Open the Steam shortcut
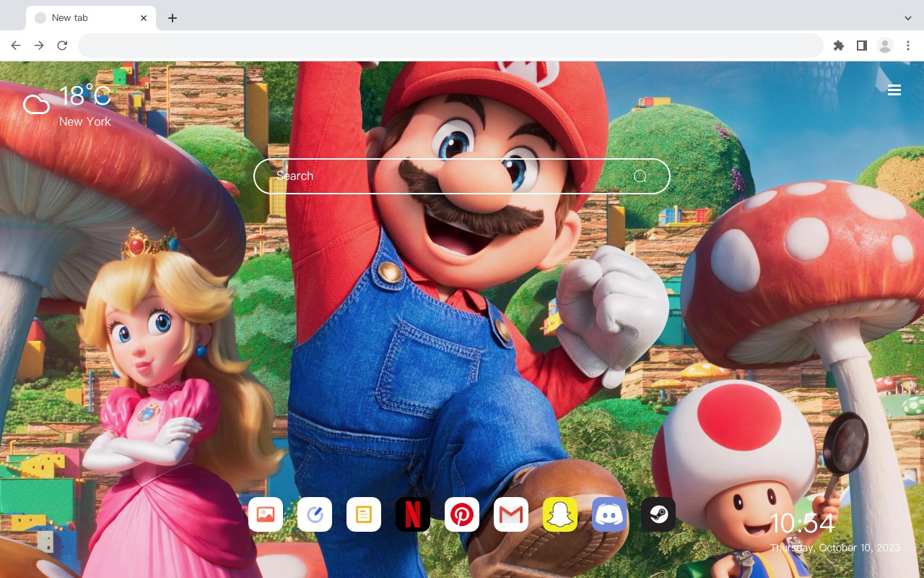The height and width of the screenshot is (578, 924). tap(658, 514)
